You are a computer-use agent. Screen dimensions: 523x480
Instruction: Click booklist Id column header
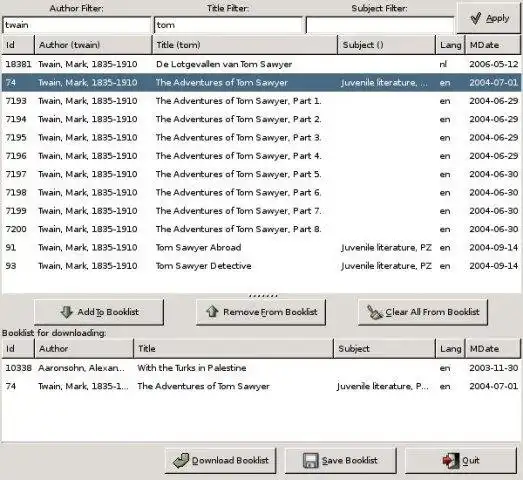tap(18, 349)
